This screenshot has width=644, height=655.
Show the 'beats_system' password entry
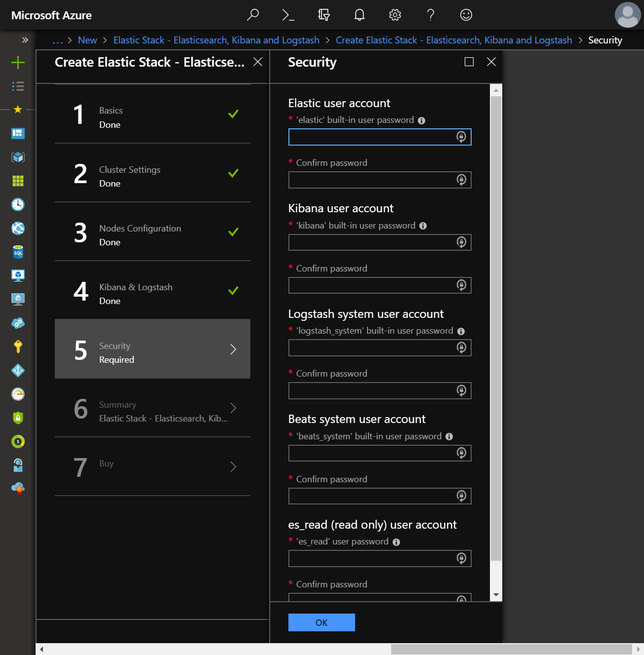[x=462, y=453]
